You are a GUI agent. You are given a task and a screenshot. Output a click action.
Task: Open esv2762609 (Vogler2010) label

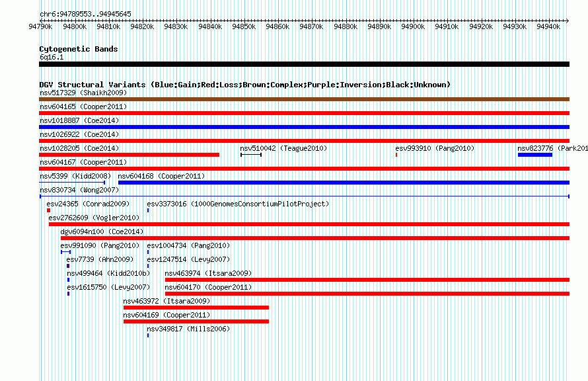(x=94, y=218)
